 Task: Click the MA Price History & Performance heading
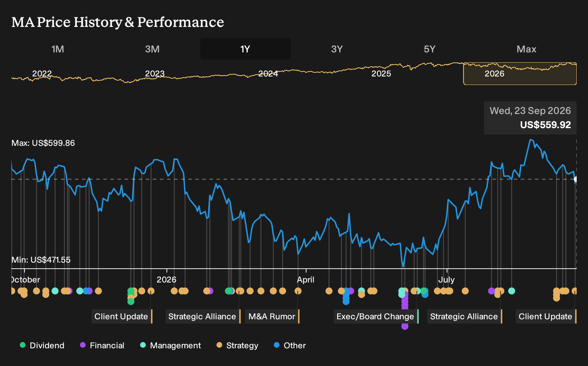coord(118,22)
